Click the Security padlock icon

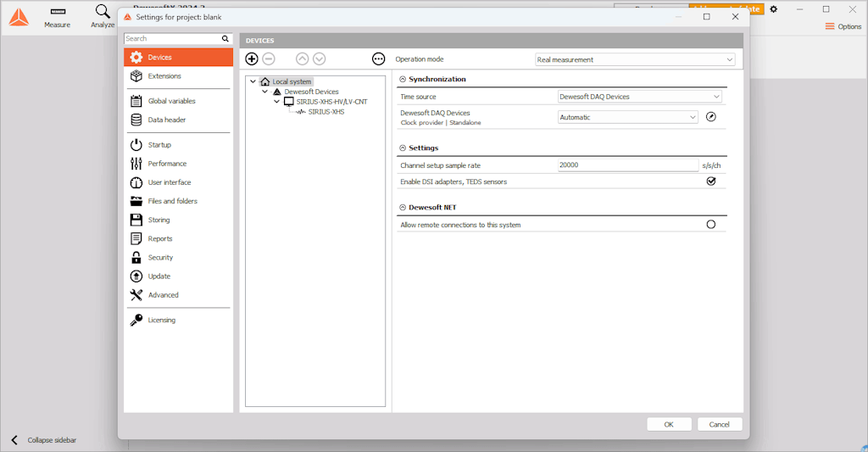[x=136, y=258]
